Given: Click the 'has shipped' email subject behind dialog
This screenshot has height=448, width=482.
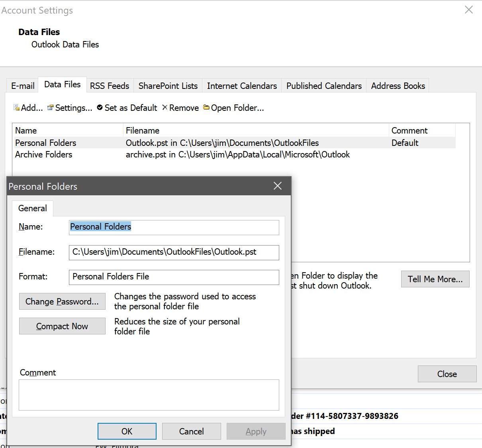Looking at the screenshot, I should click(313, 431).
